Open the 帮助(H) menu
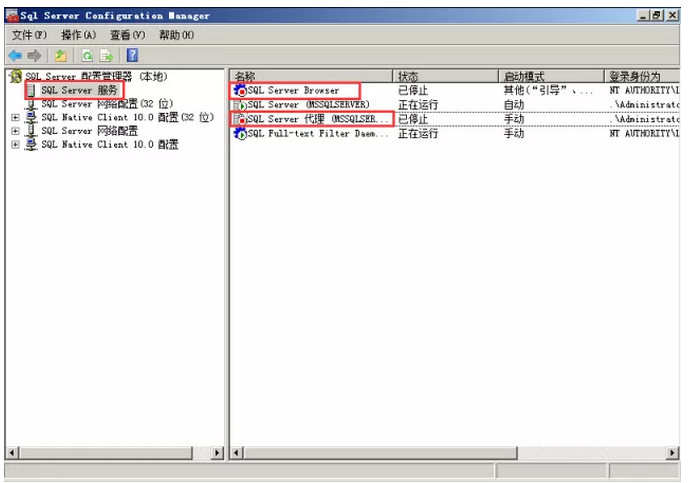692x483 pixels. coord(176,35)
